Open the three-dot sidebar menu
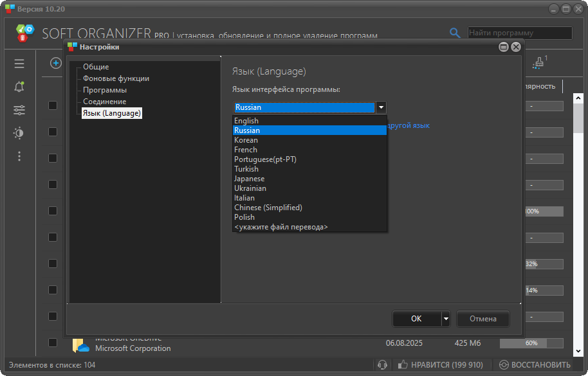The height and width of the screenshot is (376, 588). coord(19,156)
